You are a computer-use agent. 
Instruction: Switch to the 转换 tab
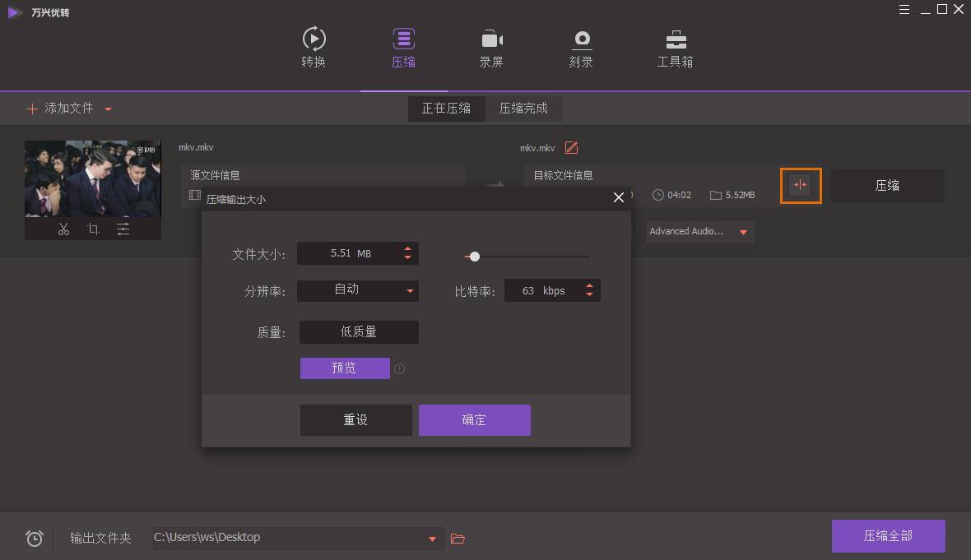tap(314, 47)
